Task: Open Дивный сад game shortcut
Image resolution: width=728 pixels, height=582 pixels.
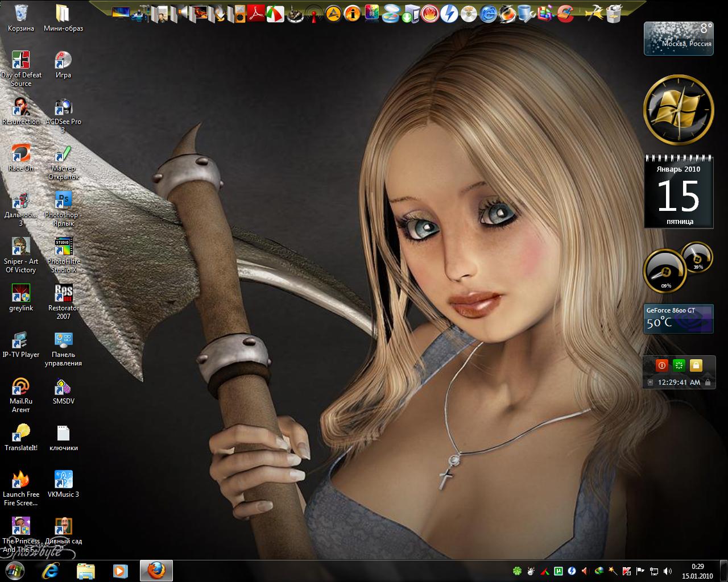Action: click(x=63, y=530)
